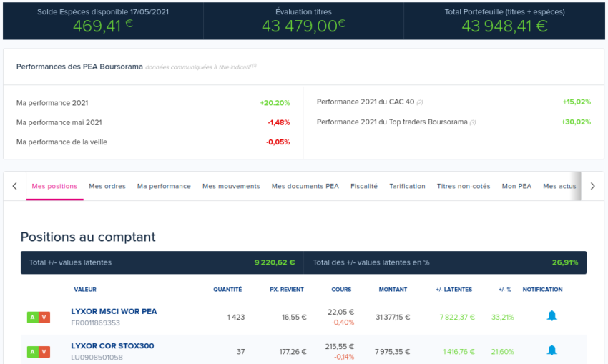This screenshot has width=608, height=364.
Task: Open the LYXOR COR STOX300 link
Action: point(112,346)
